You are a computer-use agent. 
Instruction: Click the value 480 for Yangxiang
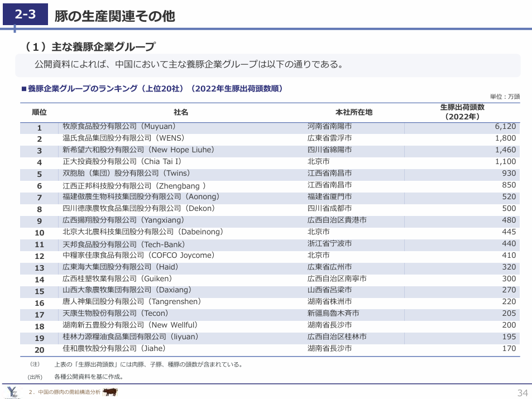click(509, 220)
